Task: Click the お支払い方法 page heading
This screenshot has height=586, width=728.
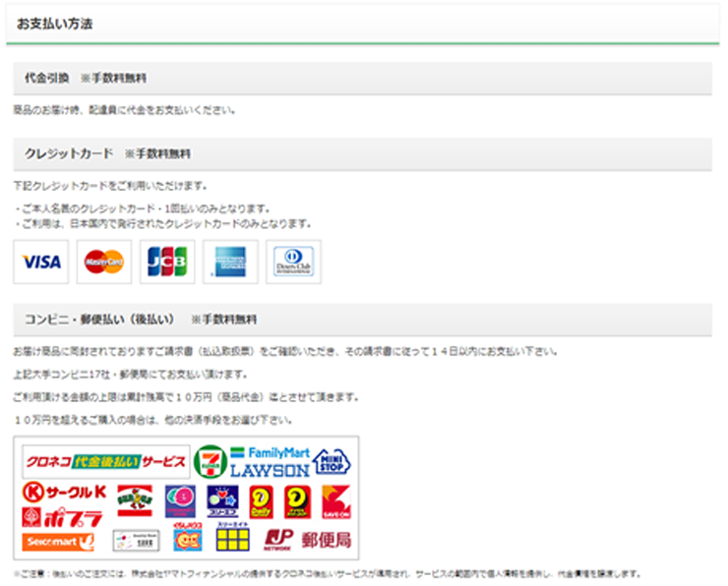Action: tap(55, 24)
